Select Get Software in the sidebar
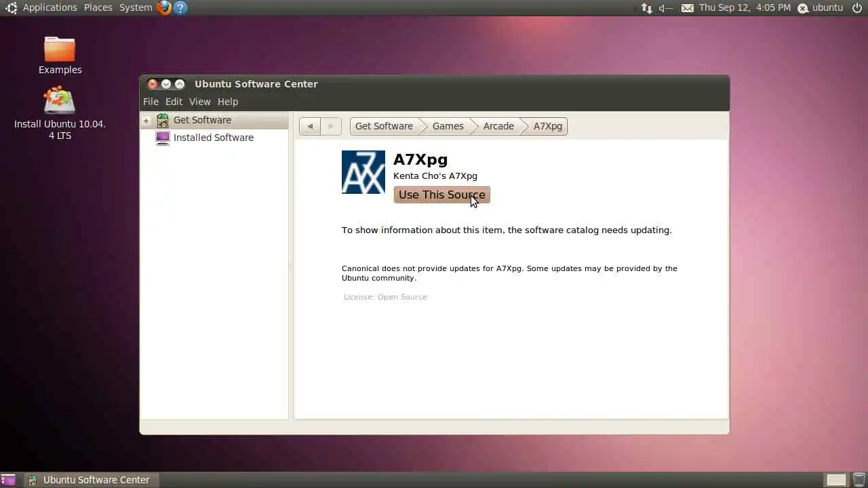This screenshot has width=868, height=488. pyautogui.click(x=214, y=120)
